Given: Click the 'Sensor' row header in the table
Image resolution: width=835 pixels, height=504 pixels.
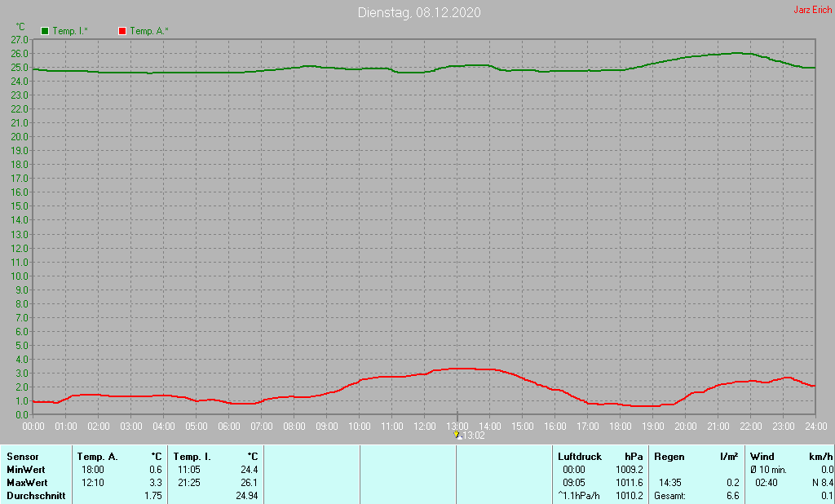Looking at the screenshot, I should tap(22, 457).
